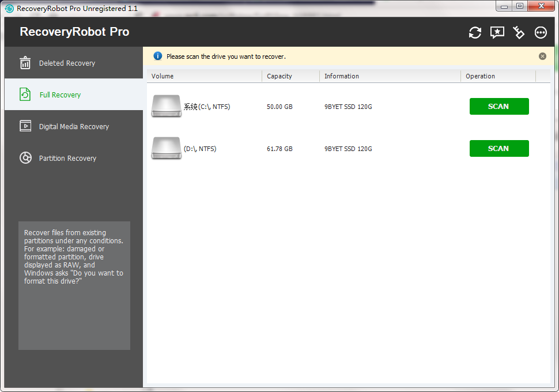Select the D: drive icon

coord(166,148)
